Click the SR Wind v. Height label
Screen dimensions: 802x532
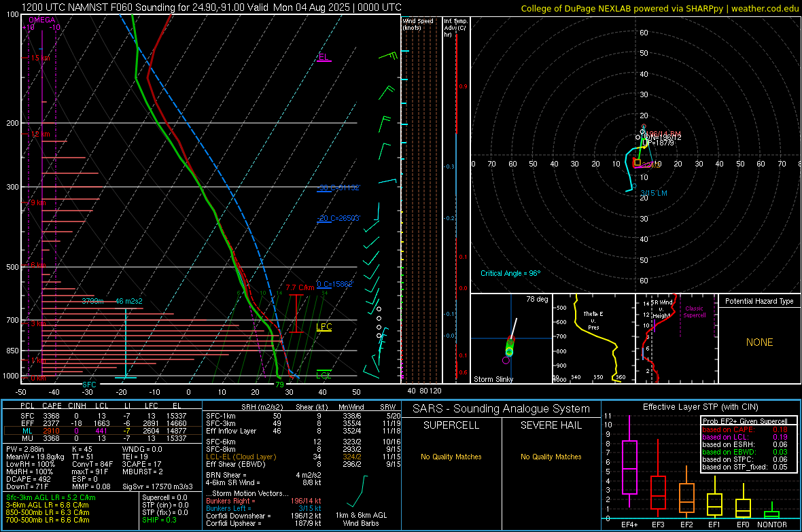pos(661,309)
